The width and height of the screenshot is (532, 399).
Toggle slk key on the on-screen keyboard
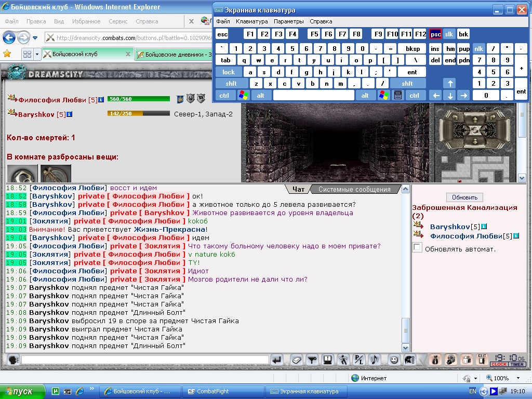tap(449, 34)
